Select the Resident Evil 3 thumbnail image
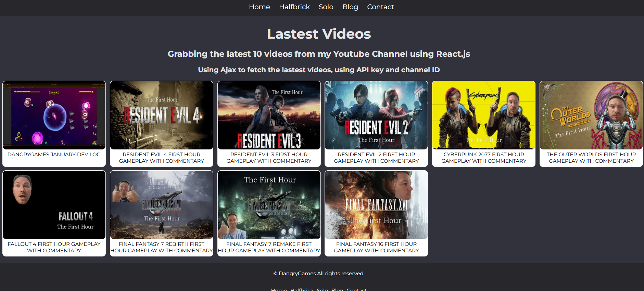 269,115
